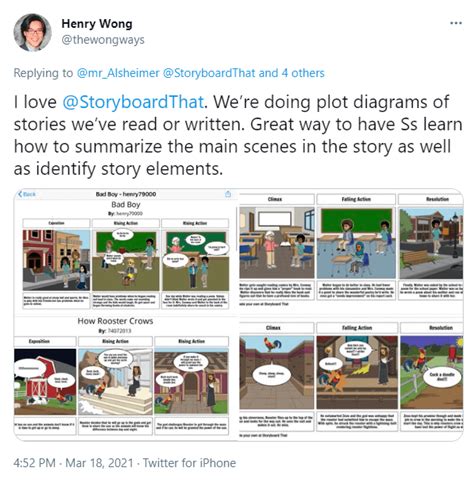Screen dimensions: 474x487
Task: Open the How Rooster Crows red barn panel
Action: 45,382
